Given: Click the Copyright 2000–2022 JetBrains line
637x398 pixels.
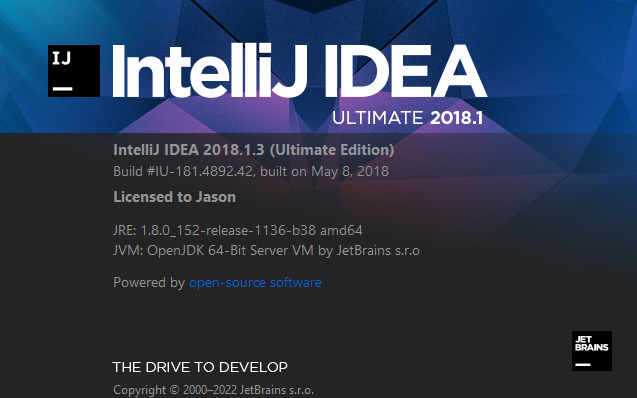Looking at the screenshot, I should point(214,390).
